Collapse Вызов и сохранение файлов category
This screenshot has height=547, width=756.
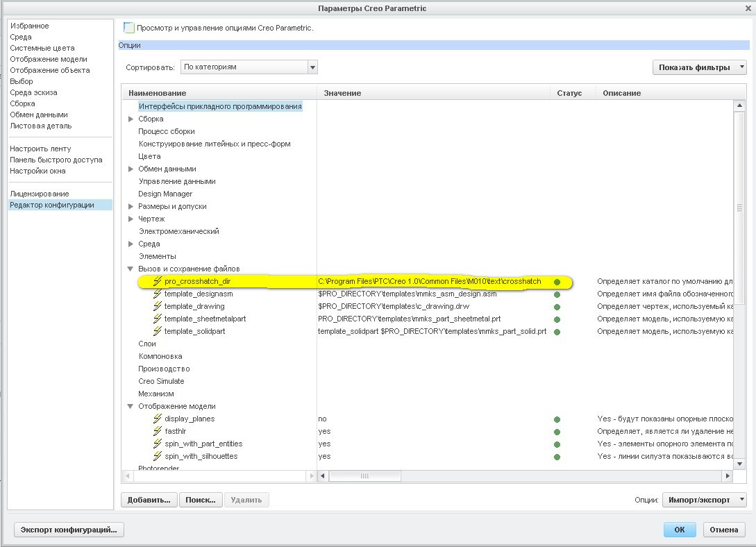click(x=130, y=269)
